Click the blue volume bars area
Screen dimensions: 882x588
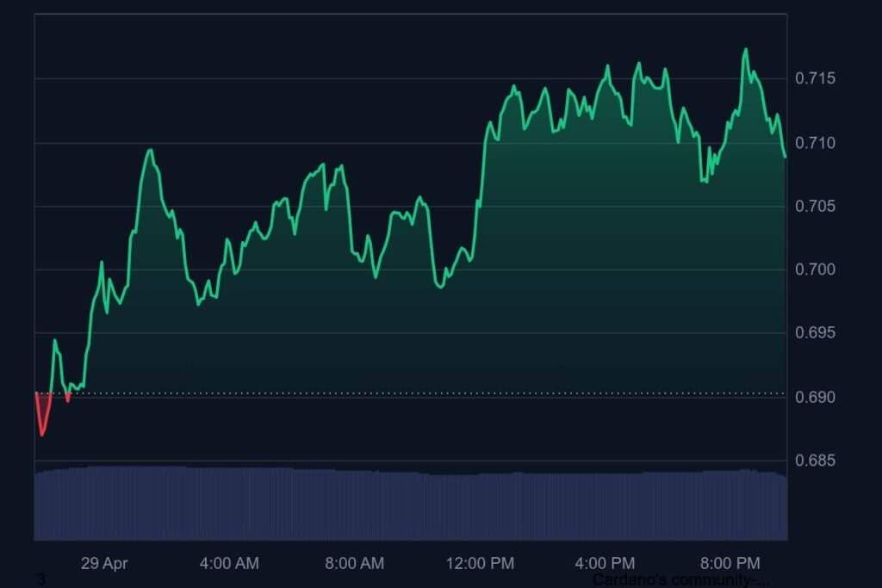tap(411, 504)
